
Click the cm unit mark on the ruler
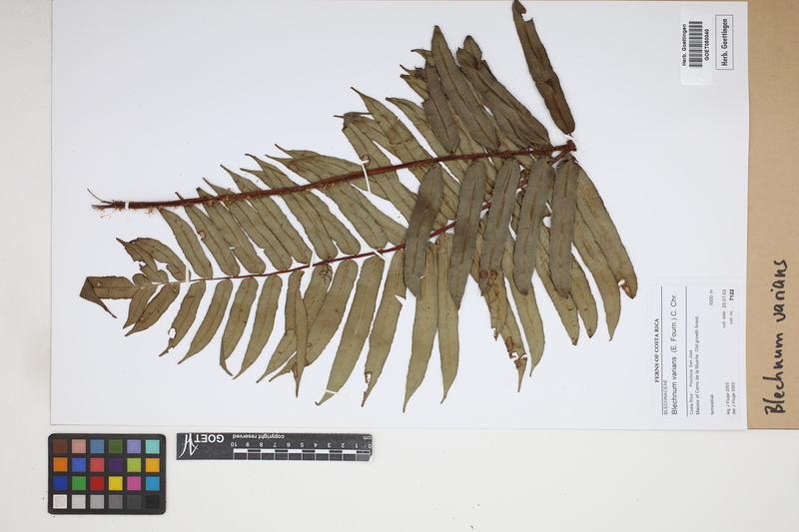(x=366, y=438)
